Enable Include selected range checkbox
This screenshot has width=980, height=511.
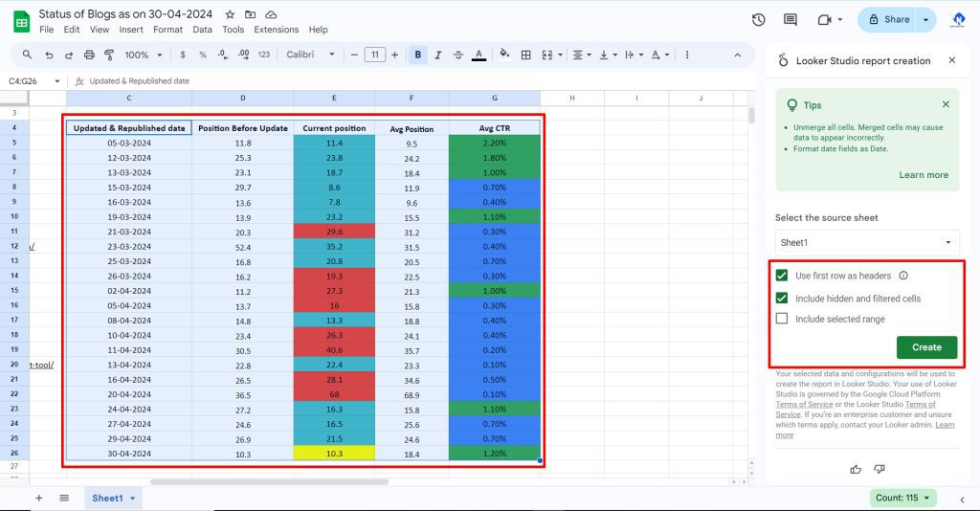782,320
